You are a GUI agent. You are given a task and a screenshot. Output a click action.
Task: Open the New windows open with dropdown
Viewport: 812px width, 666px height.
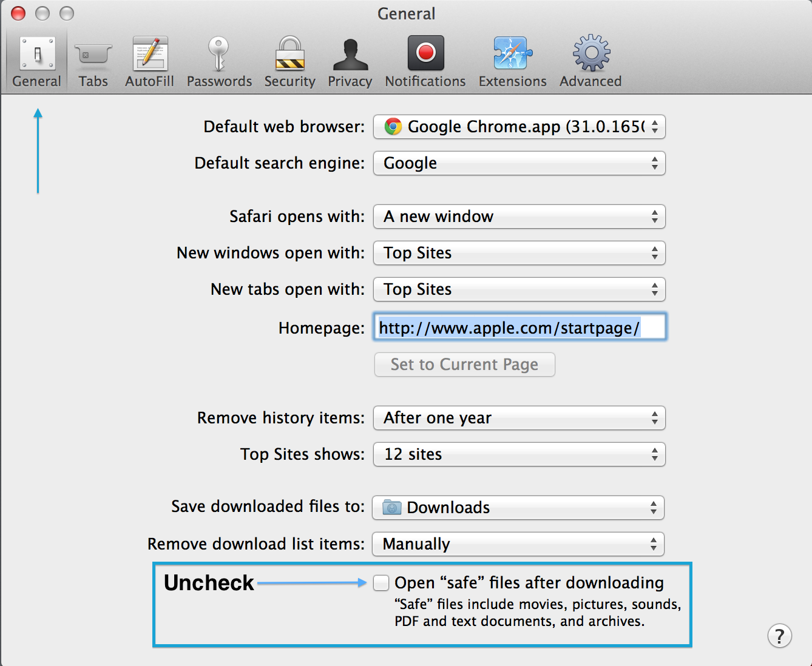click(519, 253)
